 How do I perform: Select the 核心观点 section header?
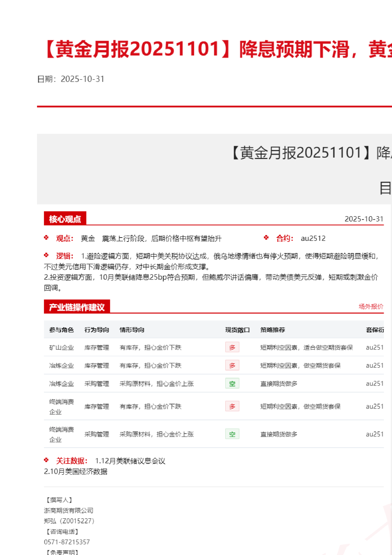[x=65, y=219]
